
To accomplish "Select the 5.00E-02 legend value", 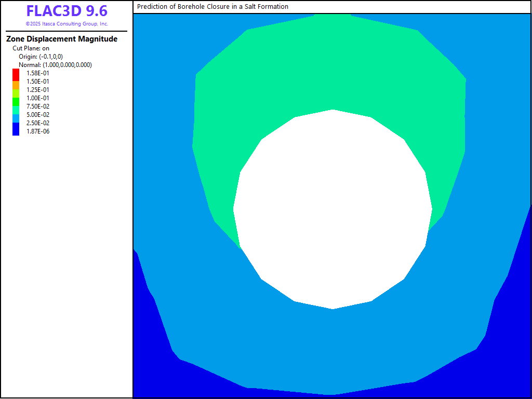I will pyautogui.click(x=38, y=115).
